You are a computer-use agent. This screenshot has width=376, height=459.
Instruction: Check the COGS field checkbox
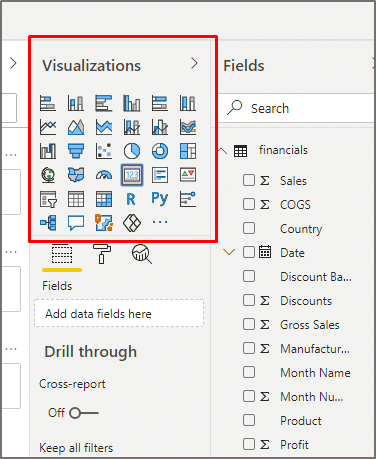249,204
